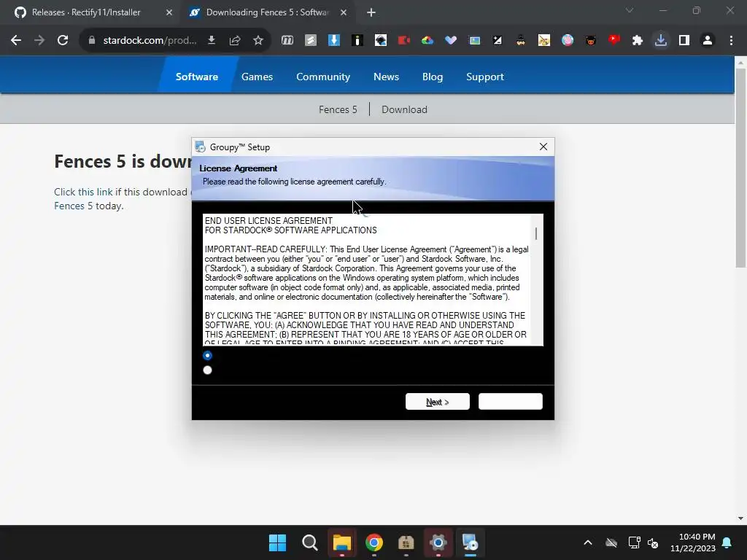The height and width of the screenshot is (560, 747).
Task: Click the page scroll-down arrow
Action: (x=740, y=518)
